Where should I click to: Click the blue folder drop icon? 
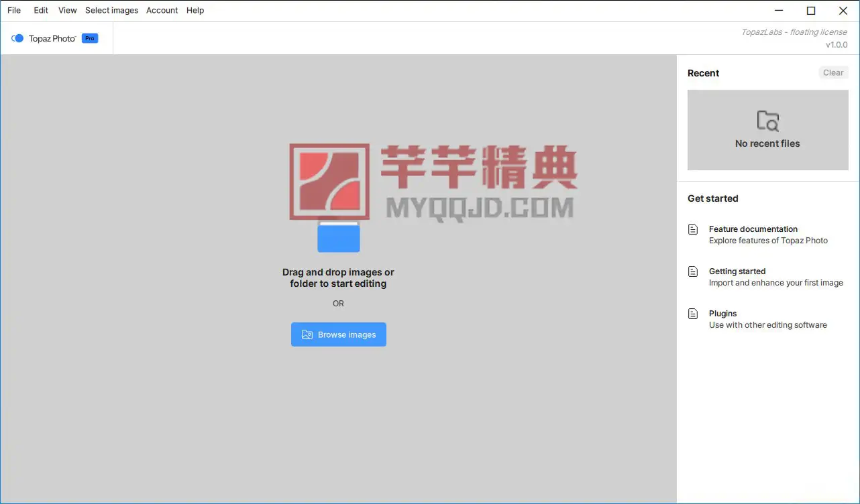339,236
